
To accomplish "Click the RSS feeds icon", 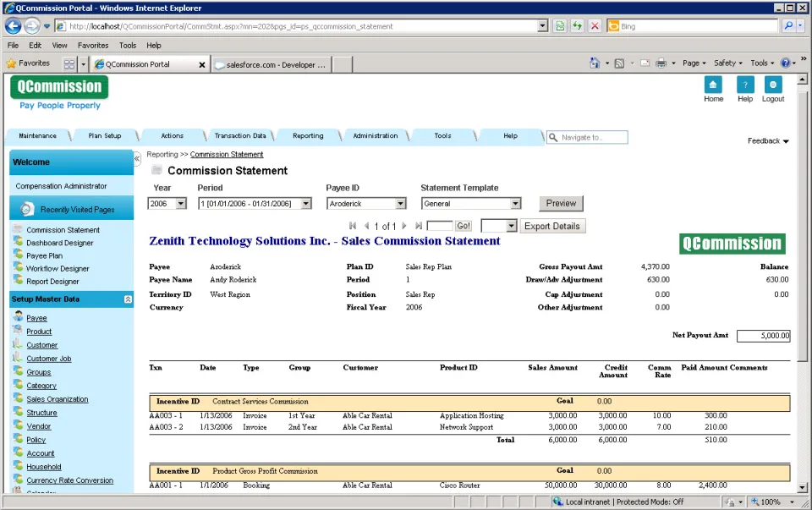I will click(x=619, y=63).
